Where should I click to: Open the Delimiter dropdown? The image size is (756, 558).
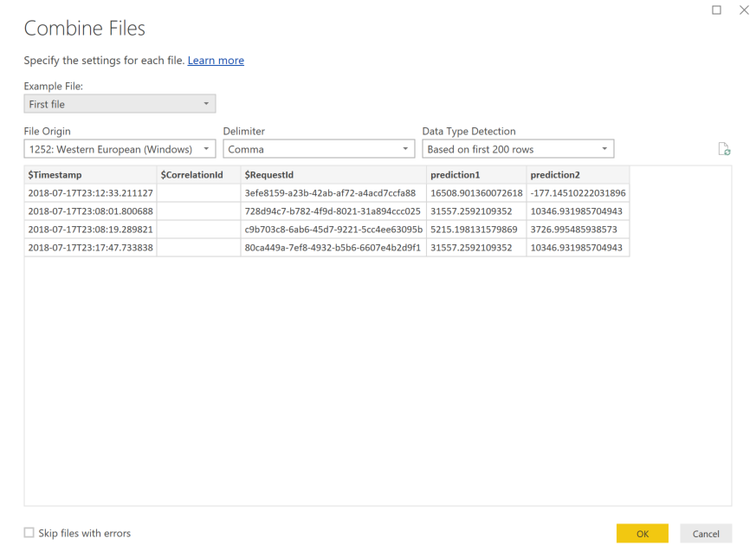coord(319,149)
